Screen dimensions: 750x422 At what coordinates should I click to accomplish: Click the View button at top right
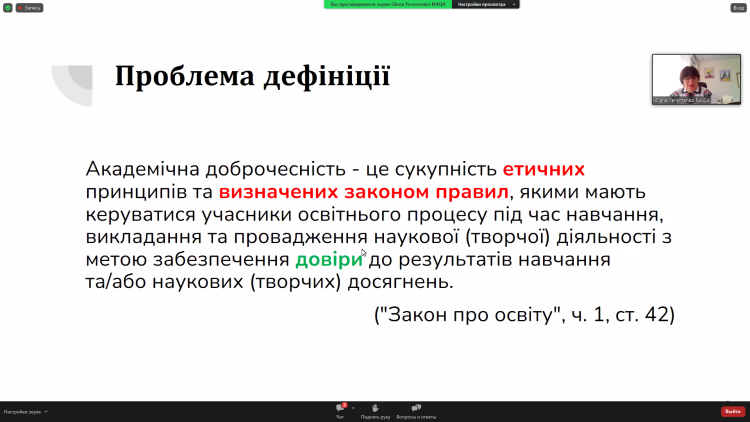[737, 7]
